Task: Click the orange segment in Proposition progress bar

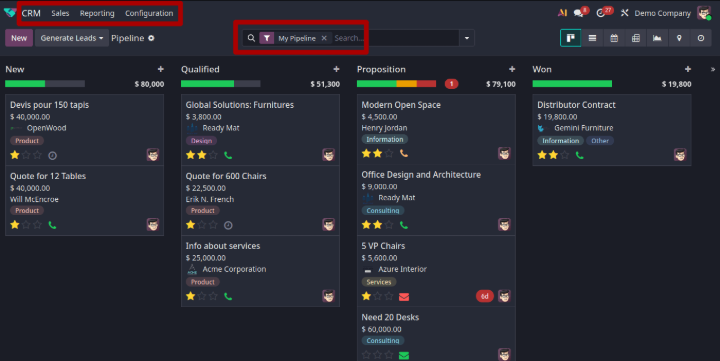Action: [406, 84]
